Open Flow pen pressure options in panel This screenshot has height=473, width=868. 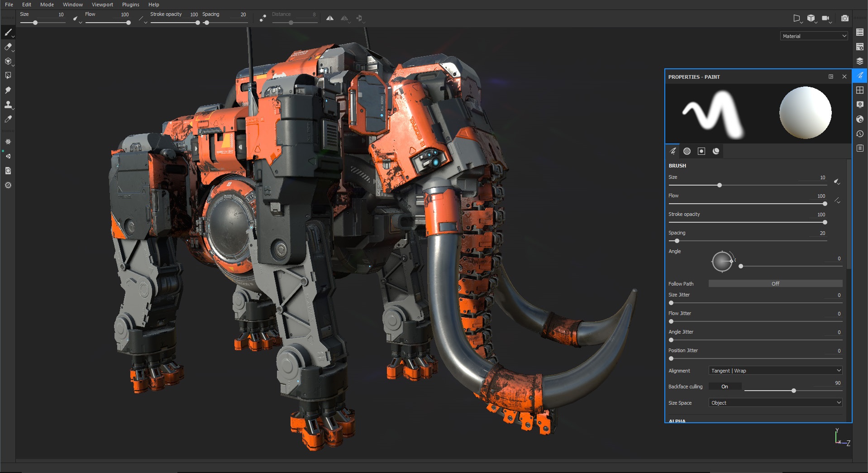tap(837, 200)
